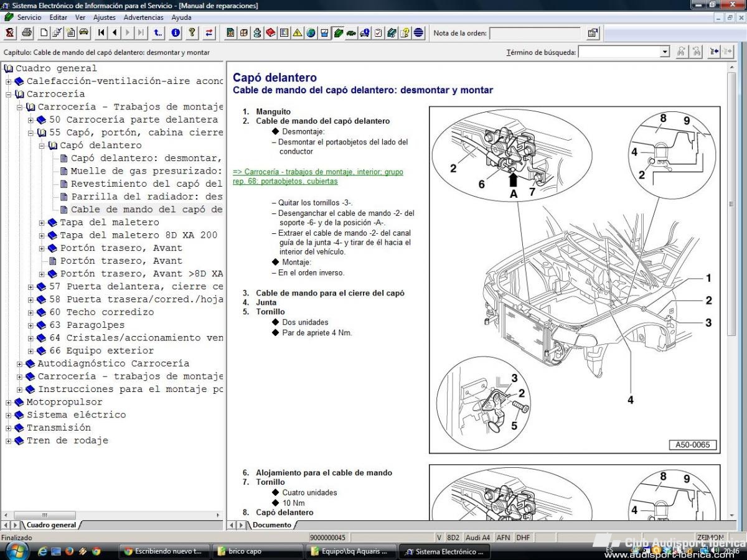
Task: Click 'Audi A4' in the status bar
Action: coord(478,538)
